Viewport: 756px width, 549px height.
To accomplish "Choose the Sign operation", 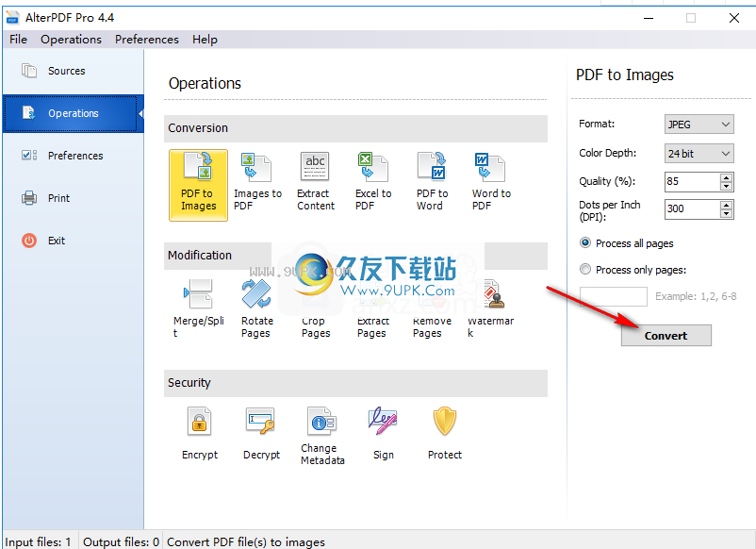I will [384, 433].
